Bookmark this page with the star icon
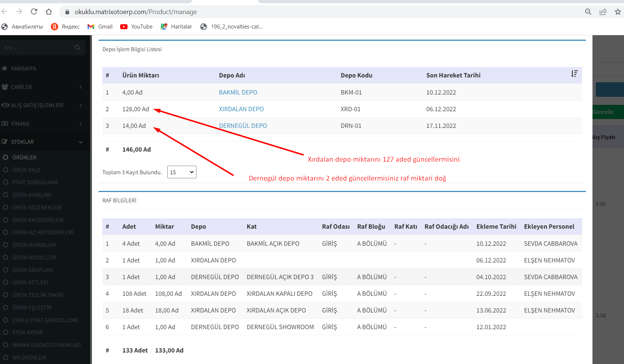Image resolution: width=624 pixels, height=364 pixels. tap(618, 12)
